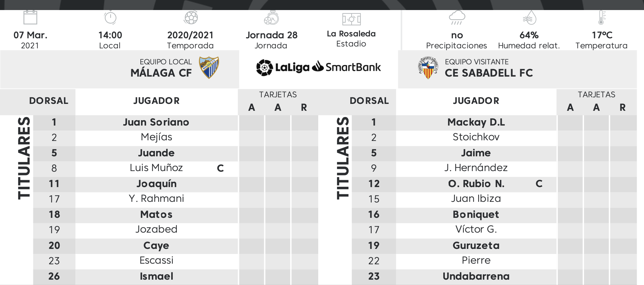Screen dimensions: 644x285
Task: Click Málaga's JUGADOR column header
Action: [x=156, y=101]
